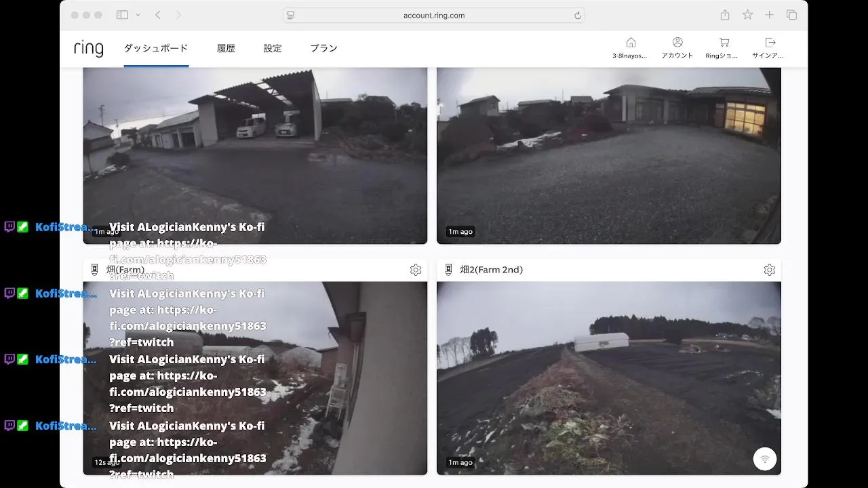Go back to the previous page
Viewport: 868px width, 488px height.
(158, 15)
